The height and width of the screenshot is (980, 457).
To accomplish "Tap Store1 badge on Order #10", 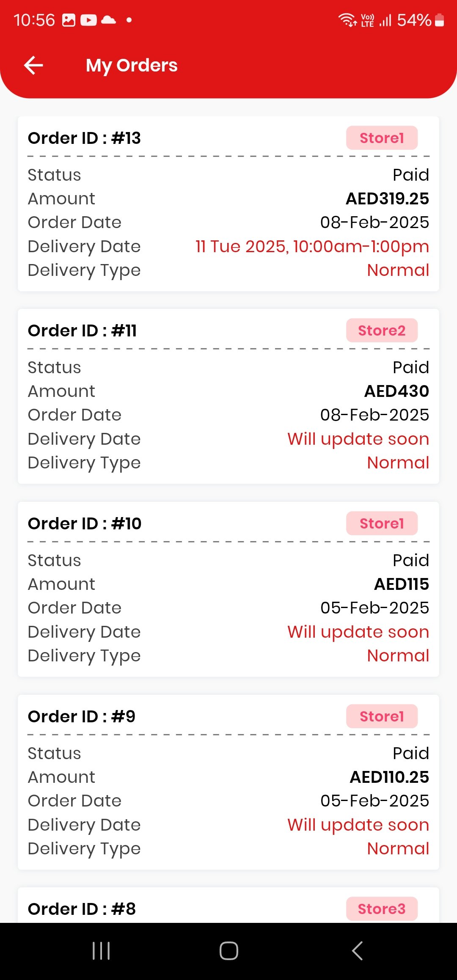I will pos(382,523).
